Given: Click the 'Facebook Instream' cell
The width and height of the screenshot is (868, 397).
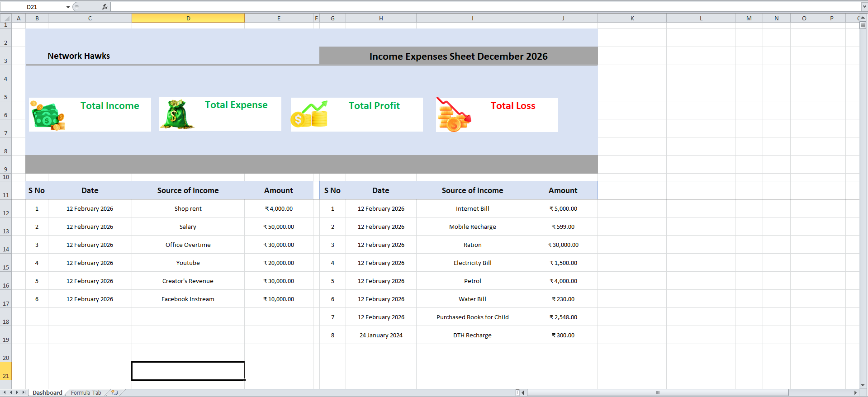Looking at the screenshot, I should [188, 299].
